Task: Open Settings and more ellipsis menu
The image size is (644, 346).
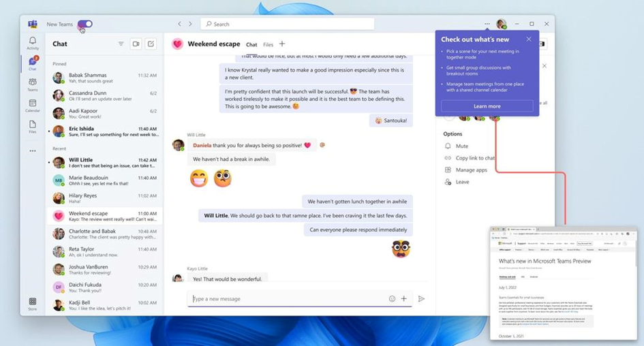Action: point(487,24)
